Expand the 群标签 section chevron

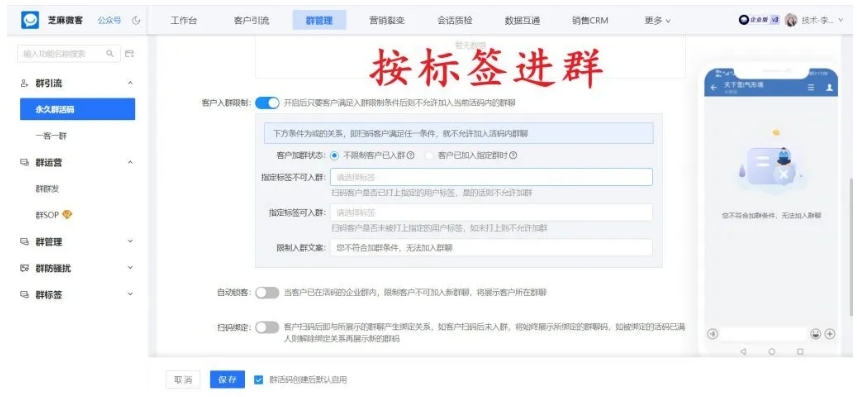click(130, 294)
